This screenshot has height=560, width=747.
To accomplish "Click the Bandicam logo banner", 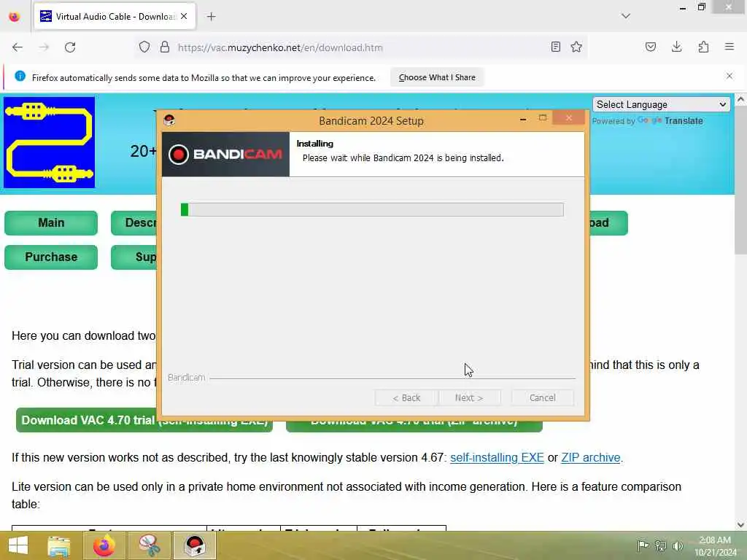I will click(225, 155).
